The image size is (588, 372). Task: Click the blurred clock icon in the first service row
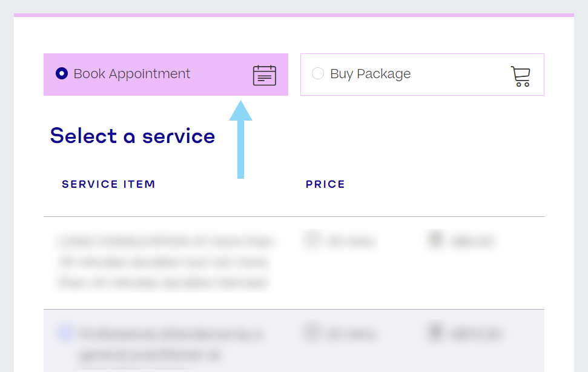click(x=312, y=241)
